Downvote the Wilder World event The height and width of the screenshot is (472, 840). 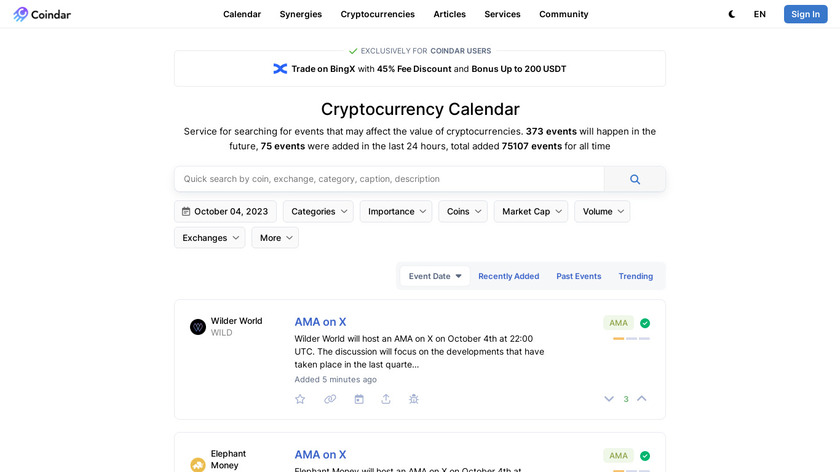click(609, 399)
